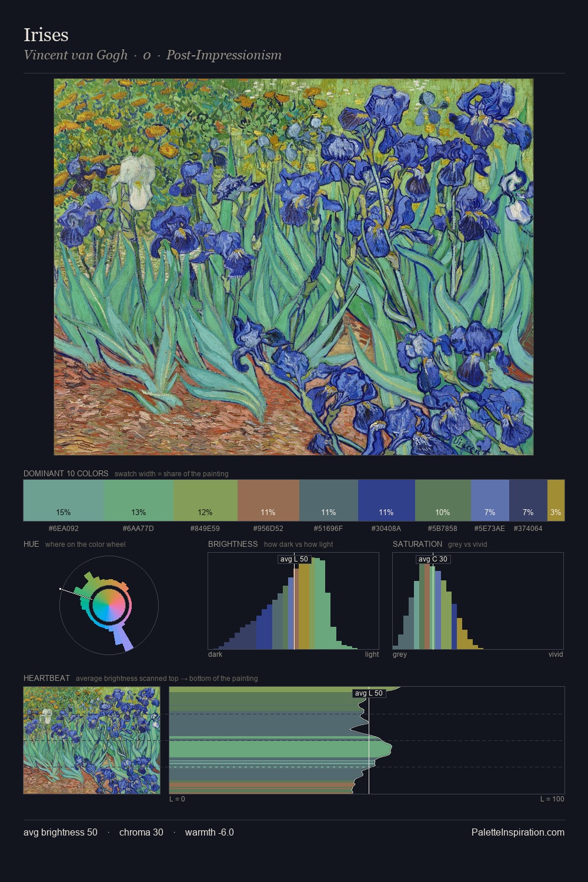Click the small Irises thumbnail beside Heartbeat chart
Image resolution: width=588 pixels, height=882 pixels.
[x=92, y=740]
